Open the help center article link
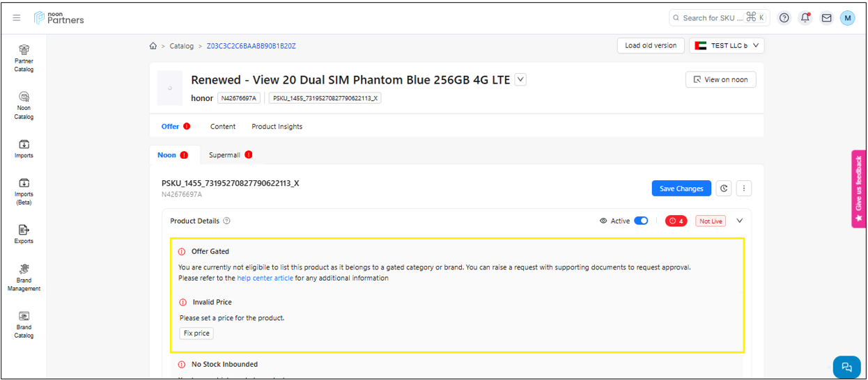 point(265,278)
